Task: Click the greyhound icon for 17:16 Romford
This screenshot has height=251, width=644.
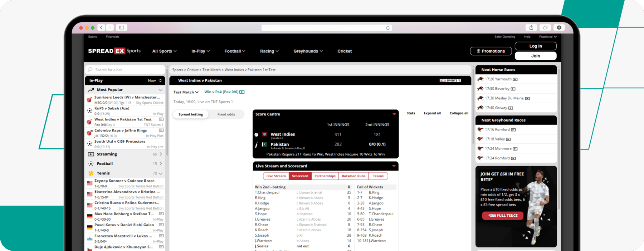Action: [480, 129]
